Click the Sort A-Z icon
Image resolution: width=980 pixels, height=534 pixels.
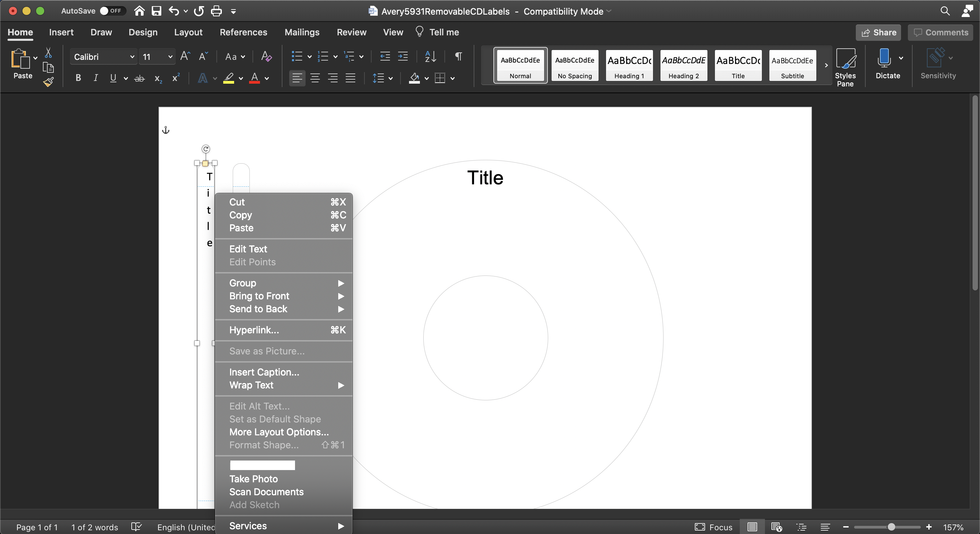coord(430,57)
